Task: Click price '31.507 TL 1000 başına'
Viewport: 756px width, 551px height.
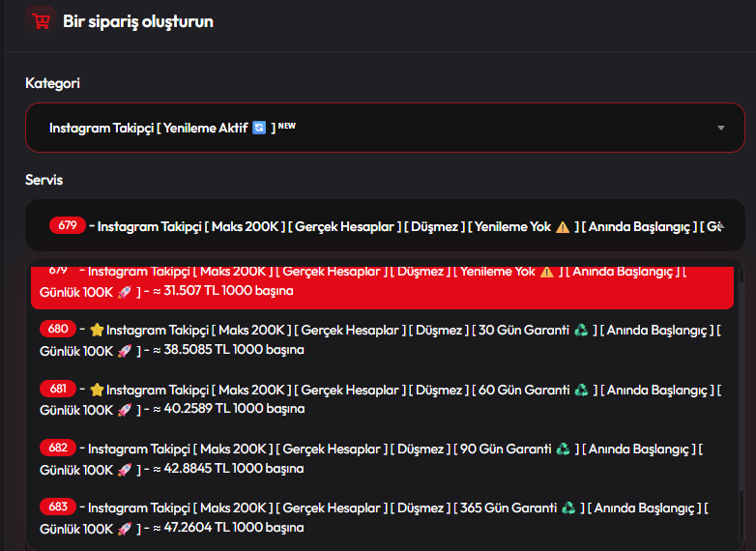Action: (x=228, y=291)
